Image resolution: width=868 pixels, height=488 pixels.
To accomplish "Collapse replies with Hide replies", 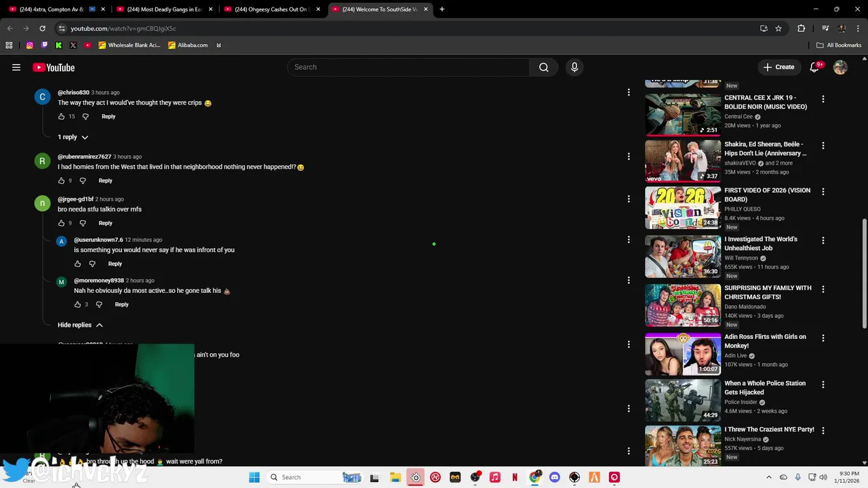I will tap(80, 325).
